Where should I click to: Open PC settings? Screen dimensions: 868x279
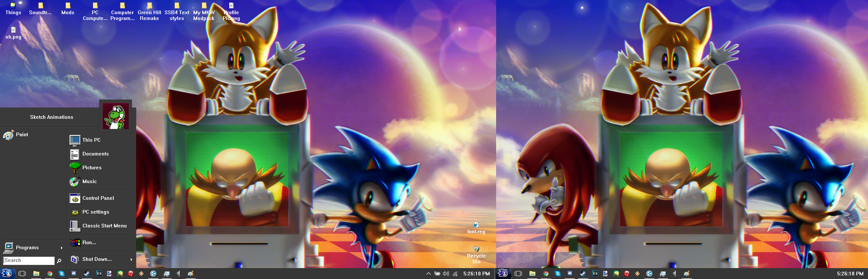click(x=95, y=212)
